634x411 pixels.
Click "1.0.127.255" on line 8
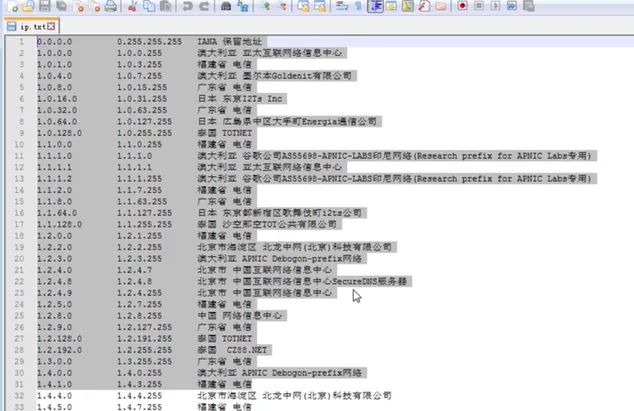(145, 122)
